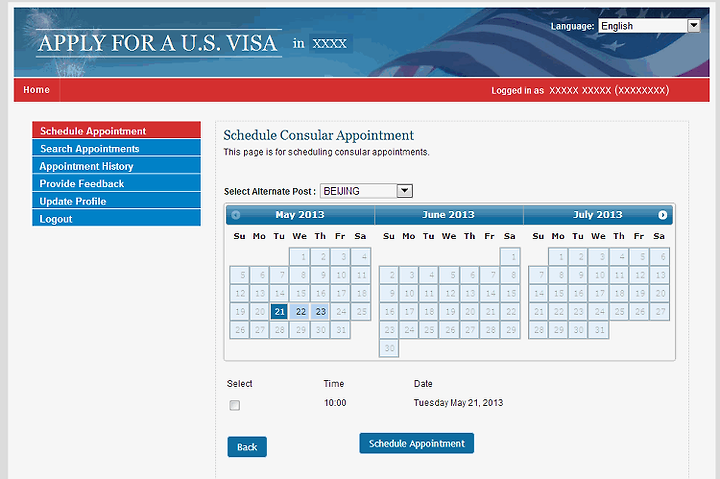The image size is (720, 479).
Task: Click the Logged in as user text
Action: click(x=580, y=90)
